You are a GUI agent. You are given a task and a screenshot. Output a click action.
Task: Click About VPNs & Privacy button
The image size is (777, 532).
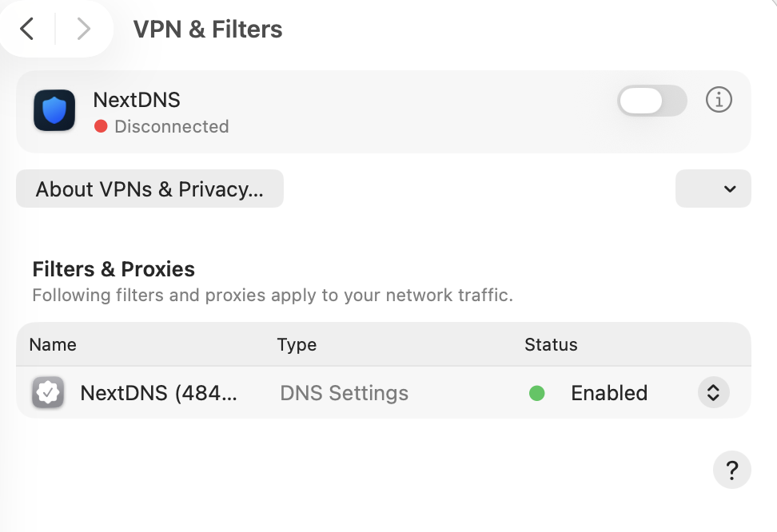pos(149,189)
